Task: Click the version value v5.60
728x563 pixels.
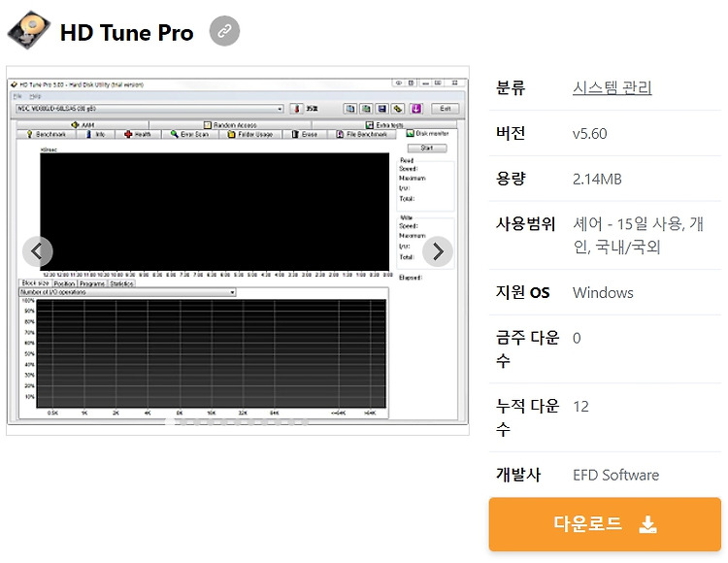Action: 589,133
